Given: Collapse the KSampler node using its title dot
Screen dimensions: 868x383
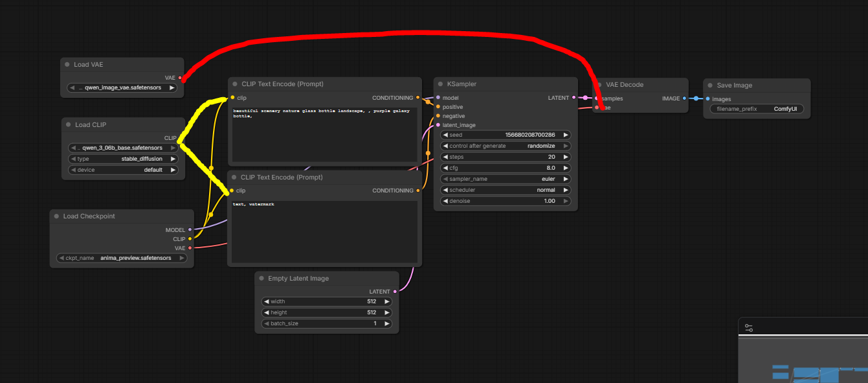Looking at the screenshot, I should click(x=440, y=84).
